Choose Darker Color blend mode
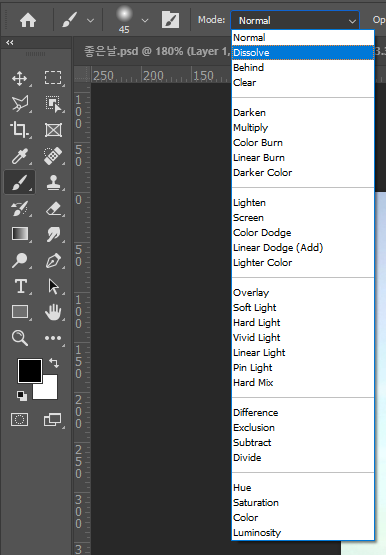Image resolution: width=386 pixels, height=555 pixels. 303,173
